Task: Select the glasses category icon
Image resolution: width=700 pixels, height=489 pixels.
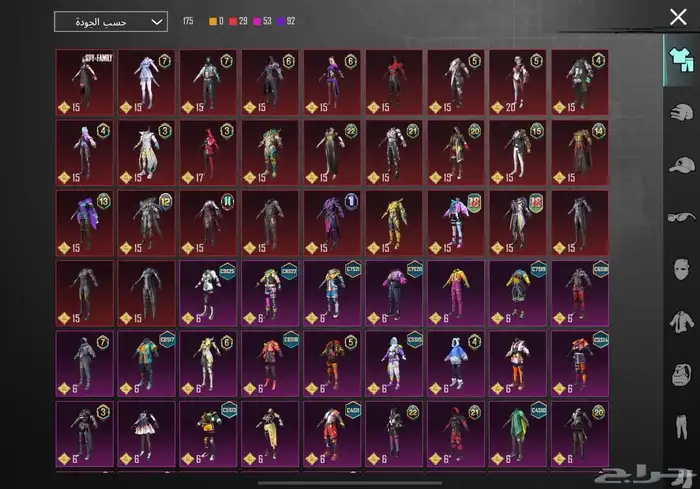Action: (x=678, y=217)
